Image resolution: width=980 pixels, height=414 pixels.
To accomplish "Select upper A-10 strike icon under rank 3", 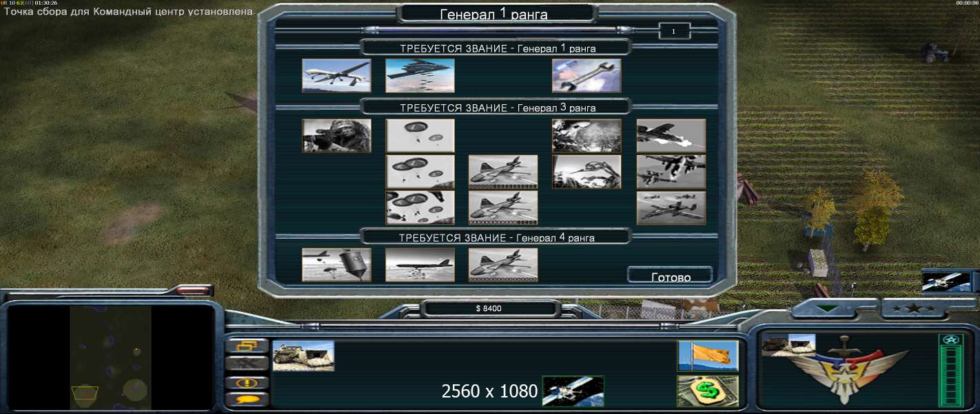I will coord(503,172).
